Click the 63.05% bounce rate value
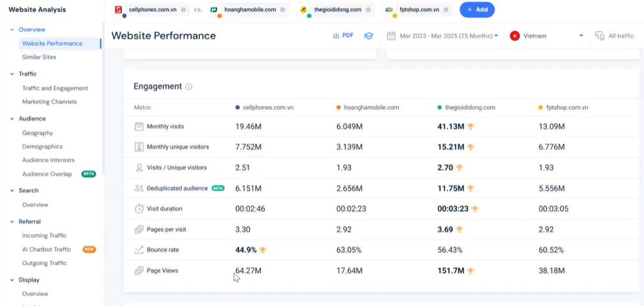Image resolution: width=644 pixels, height=306 pixels. pos(348,250)
